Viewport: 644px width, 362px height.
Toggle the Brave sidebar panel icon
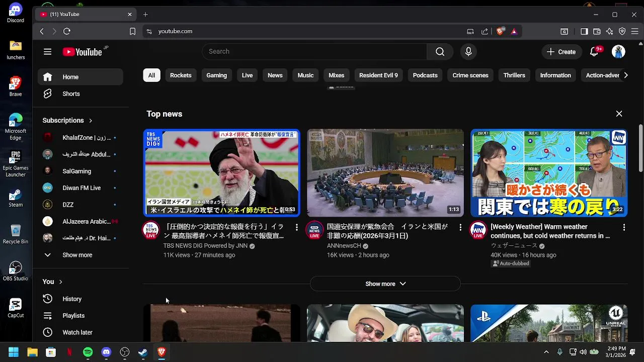coord(584,31)
